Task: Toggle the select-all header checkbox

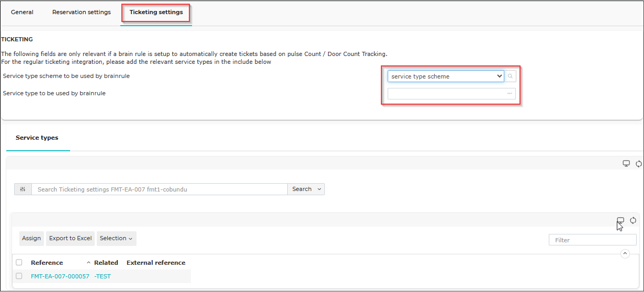Action: pos(19,263)
